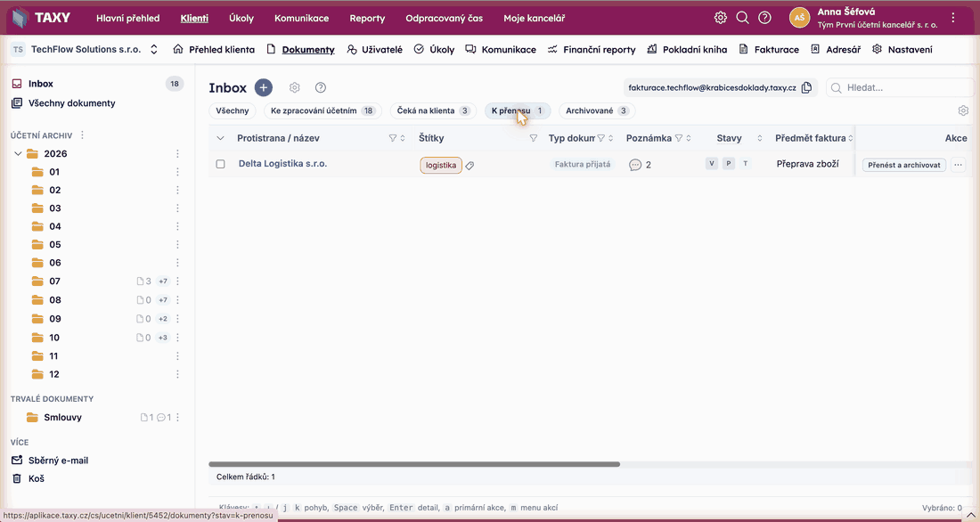Sort by the Stavy column
The width and height of the screenshot is (980, 522).
(x=760, y=138)
